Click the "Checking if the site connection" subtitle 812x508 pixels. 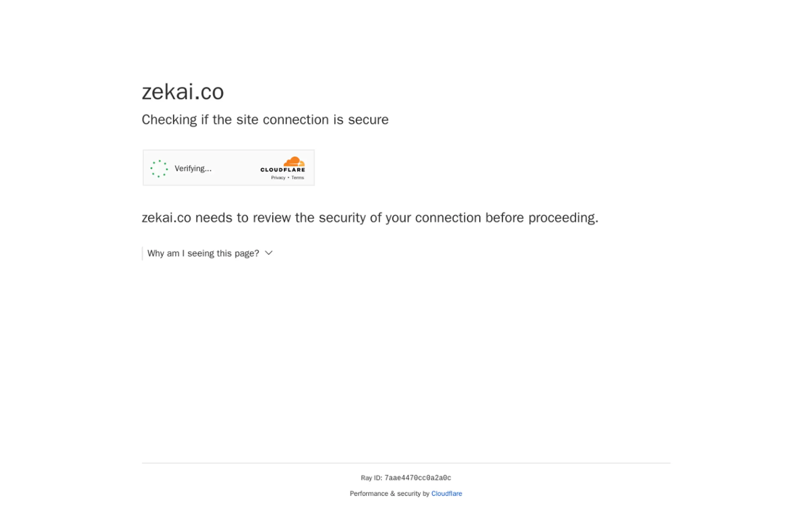click(265, 120)
